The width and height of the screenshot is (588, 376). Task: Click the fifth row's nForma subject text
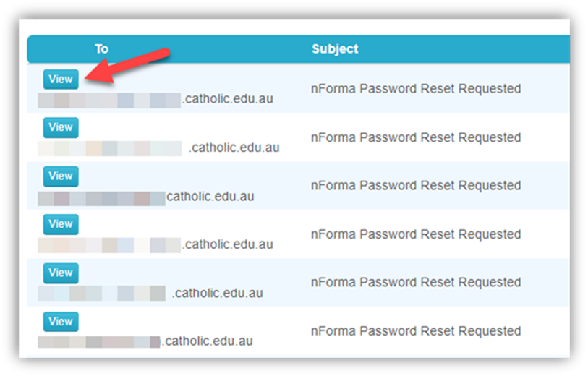tap(416, 282)
